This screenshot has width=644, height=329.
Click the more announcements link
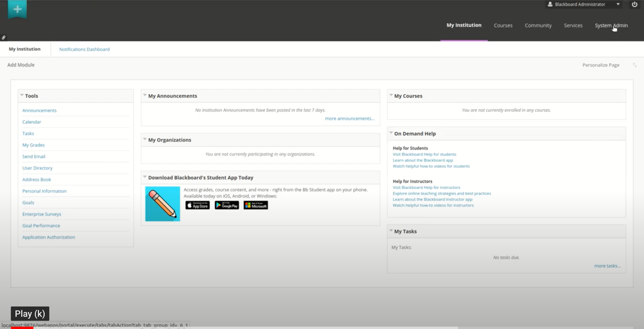(x=350, y=118)
